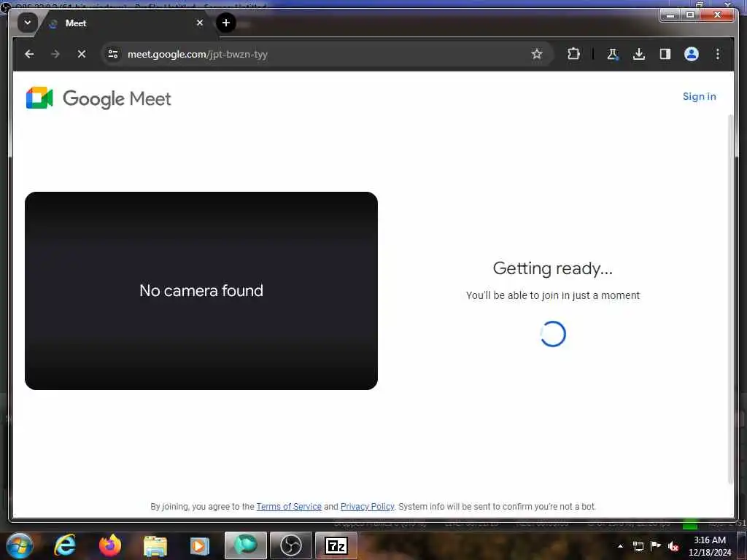The width and height of the screenshot is (747, 560).
Task: Click the page vertical scrollbar
Action: (731, 299)
